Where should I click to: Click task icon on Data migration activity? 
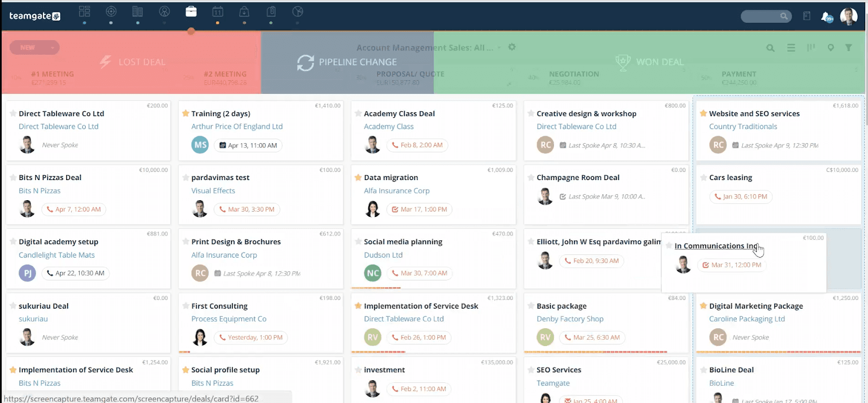pyautogui.click(x=395, y=209)
